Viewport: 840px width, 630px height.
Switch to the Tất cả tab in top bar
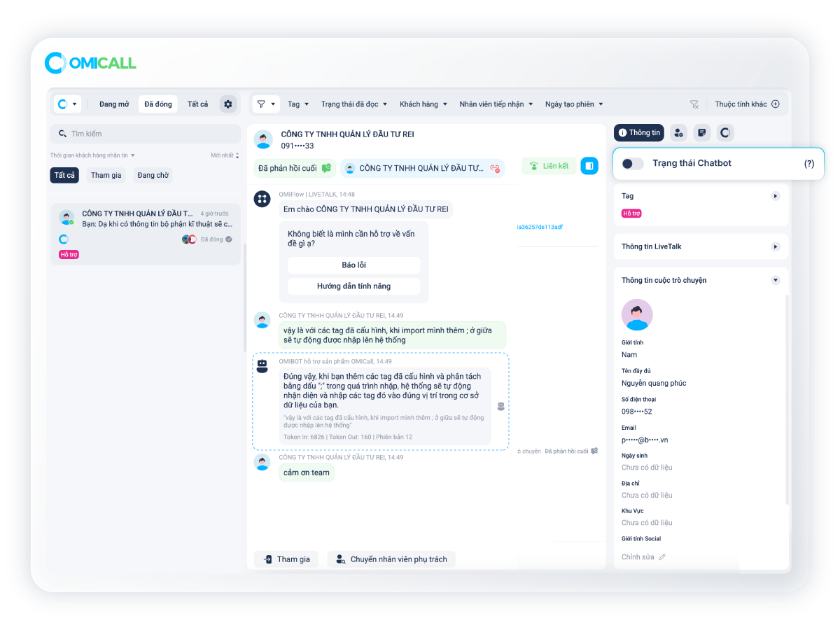[x=197, y=104]
